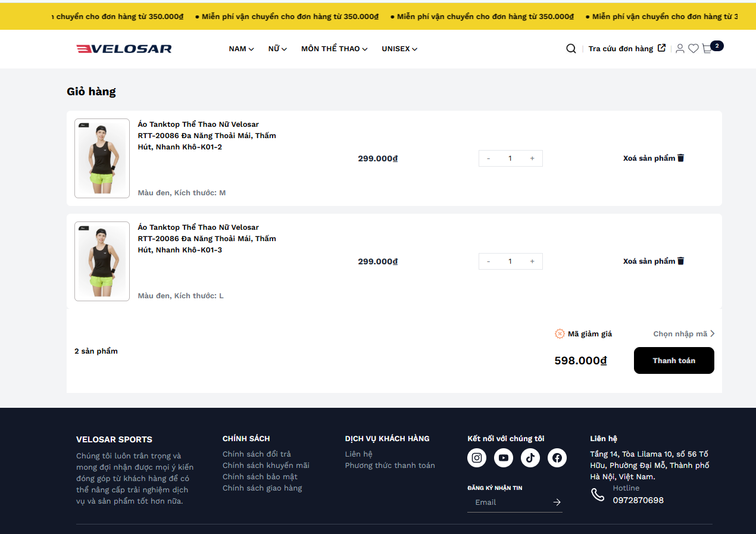Open Chính sách bảo mật link
756x534 pixels.
point(260,477)
